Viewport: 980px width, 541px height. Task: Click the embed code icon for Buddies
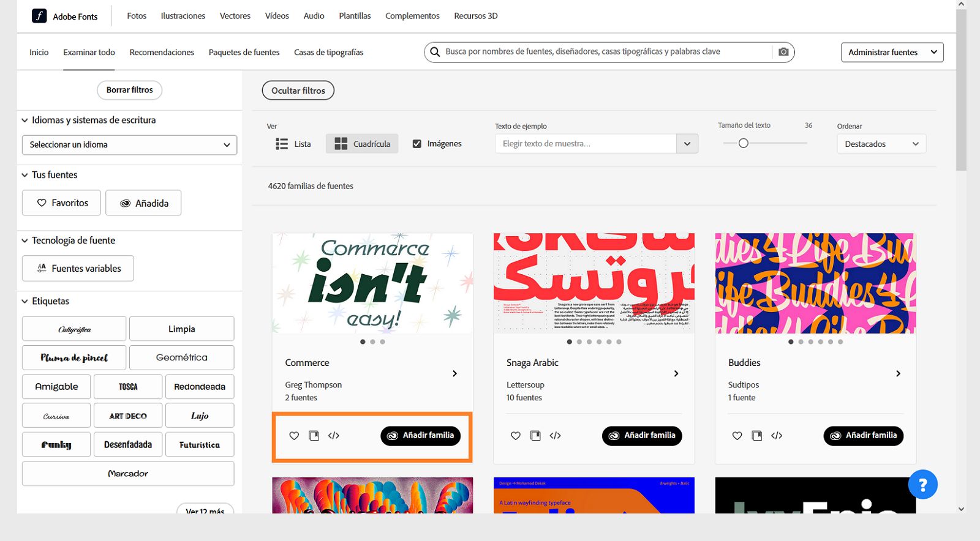777,436
